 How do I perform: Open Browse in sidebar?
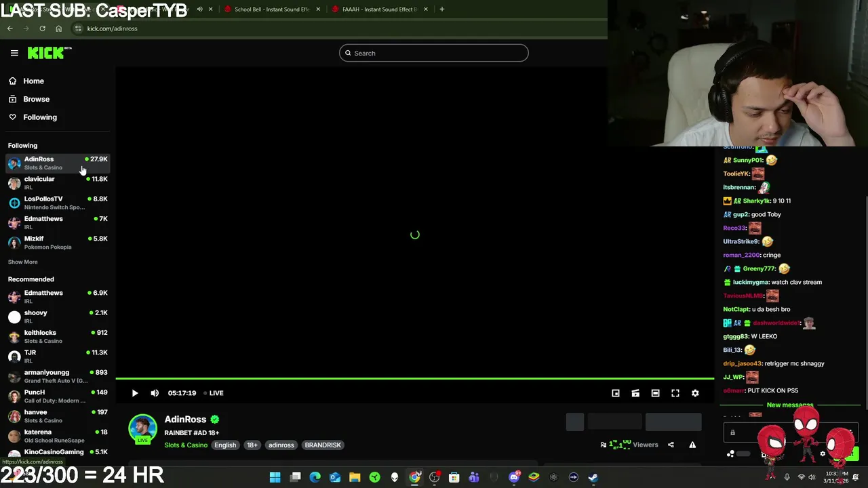point(28,99)
